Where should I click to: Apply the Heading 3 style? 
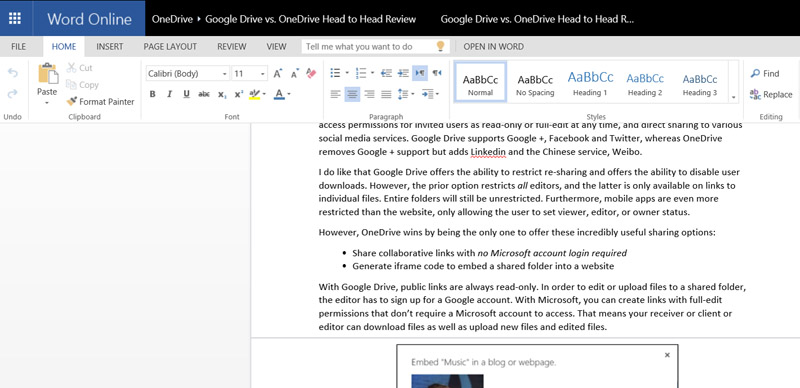coord(700,82)
